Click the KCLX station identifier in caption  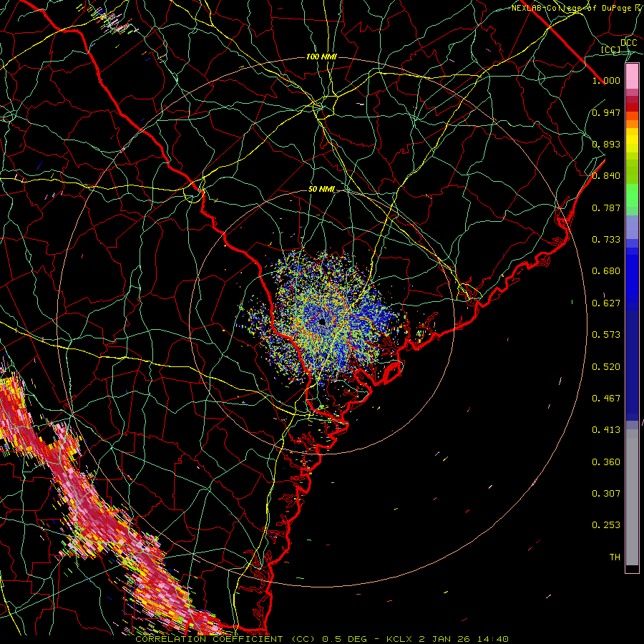(400, 639)
